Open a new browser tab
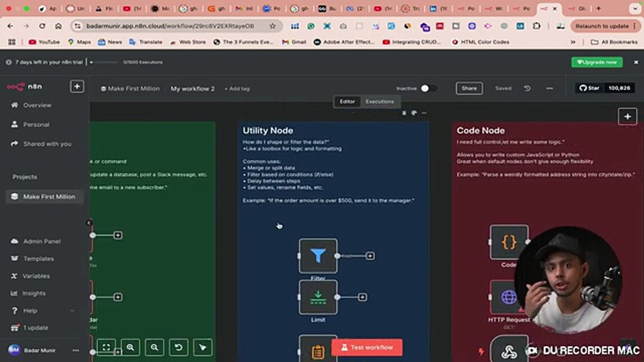The width and height of the screenshot is (644, 362). point(598,9)
